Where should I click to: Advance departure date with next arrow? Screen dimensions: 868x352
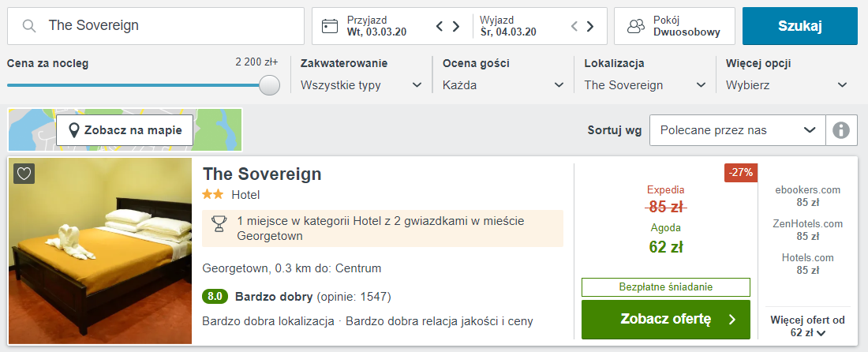coord(590,26)
